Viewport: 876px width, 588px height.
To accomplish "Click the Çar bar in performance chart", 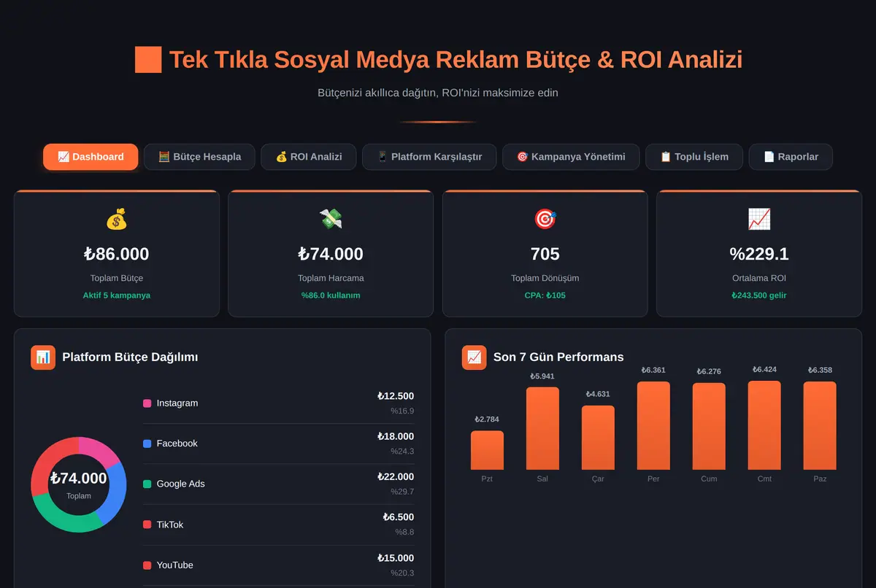I will pos(598,438).
